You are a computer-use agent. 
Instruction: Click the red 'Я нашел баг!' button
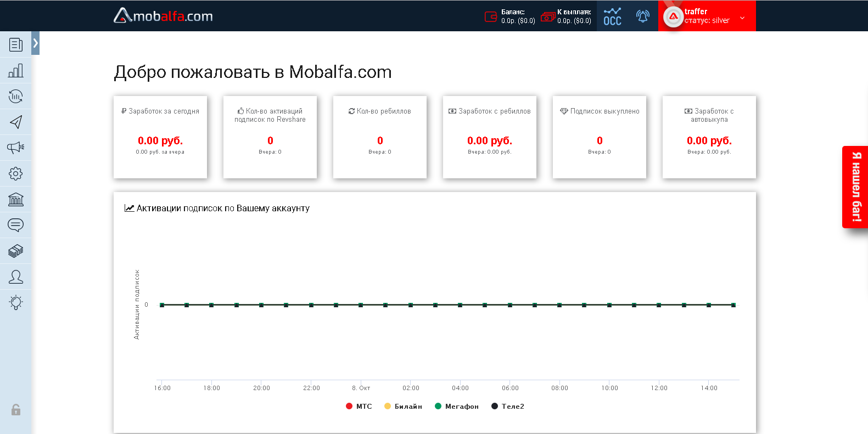(855, 187)
